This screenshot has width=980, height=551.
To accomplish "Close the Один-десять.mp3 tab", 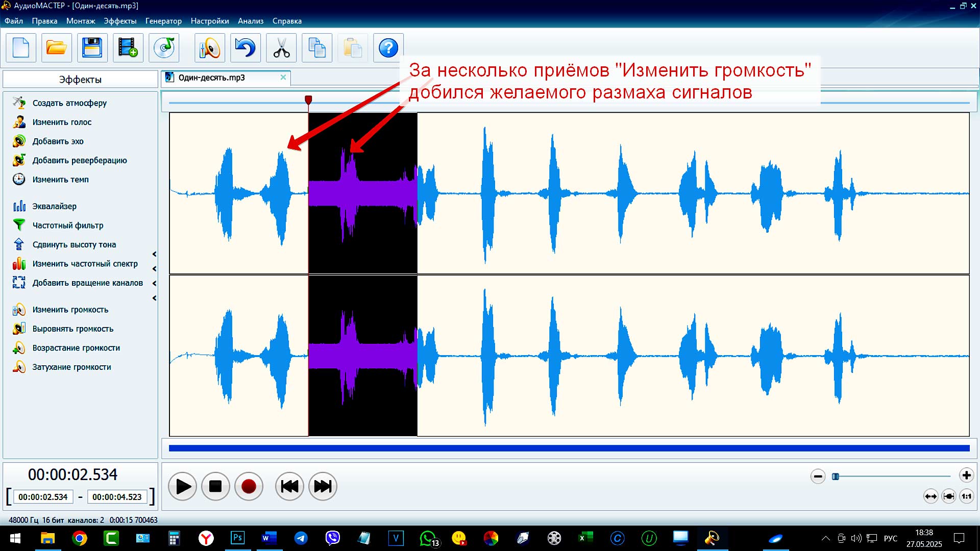I will 283,77.
